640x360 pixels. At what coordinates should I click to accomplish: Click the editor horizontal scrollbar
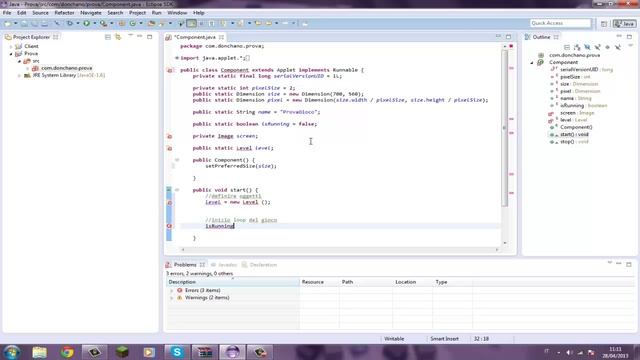[x=340, y=249]
